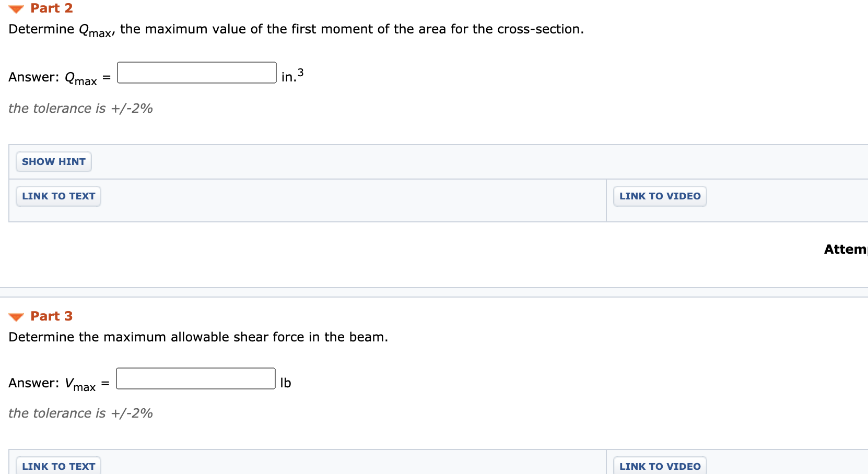
Task: Click the in.³ unit label
Action: point(292,76)
